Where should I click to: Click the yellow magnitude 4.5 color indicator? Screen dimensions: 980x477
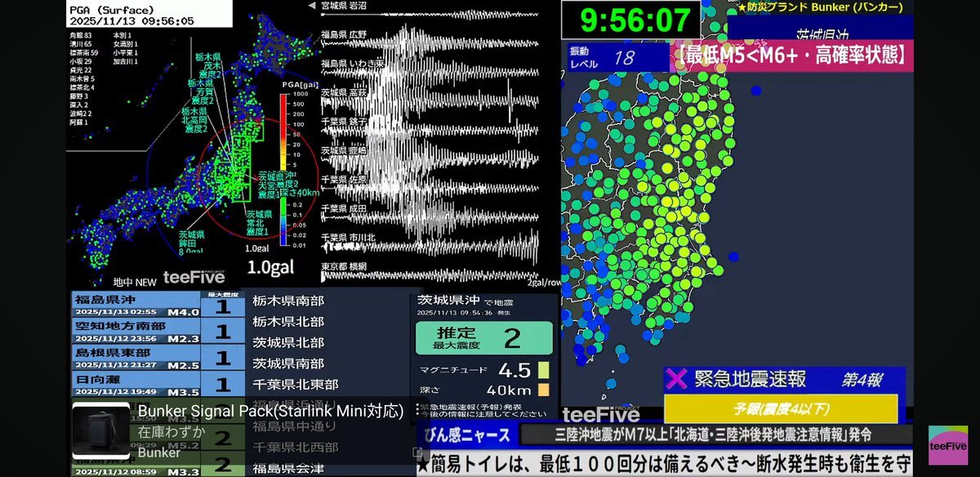[x=543, y=370]
